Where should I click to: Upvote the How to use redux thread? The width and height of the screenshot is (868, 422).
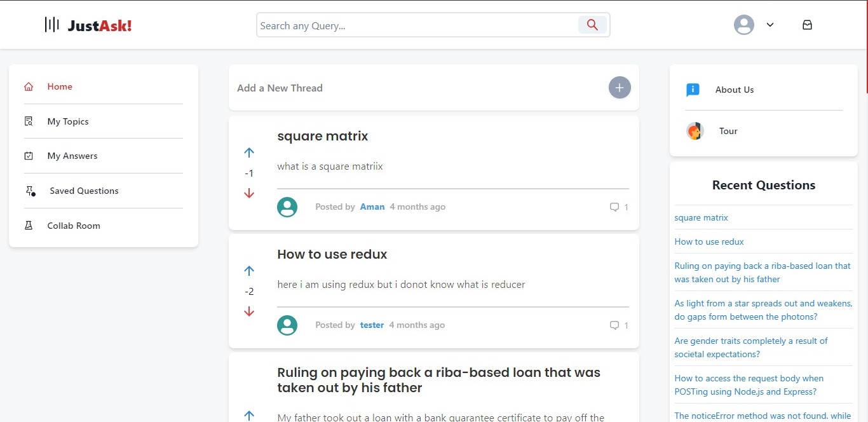tap(249, 271)
